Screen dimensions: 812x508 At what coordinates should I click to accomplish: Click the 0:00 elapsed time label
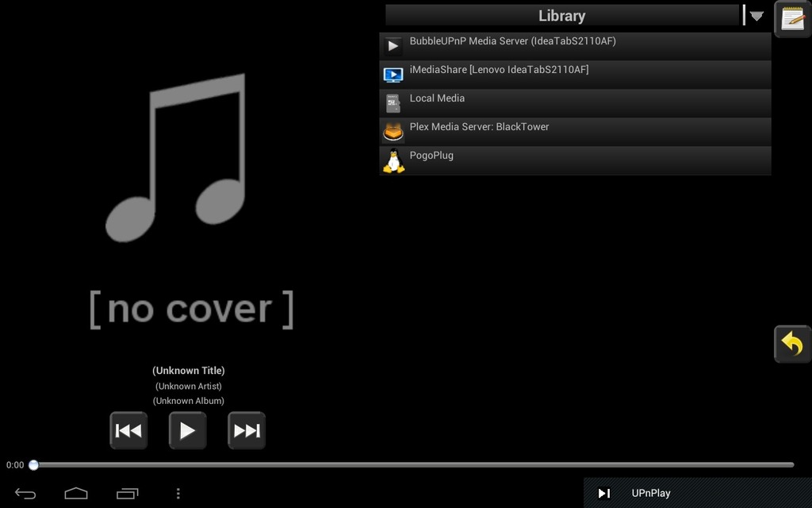pos(15,465)
